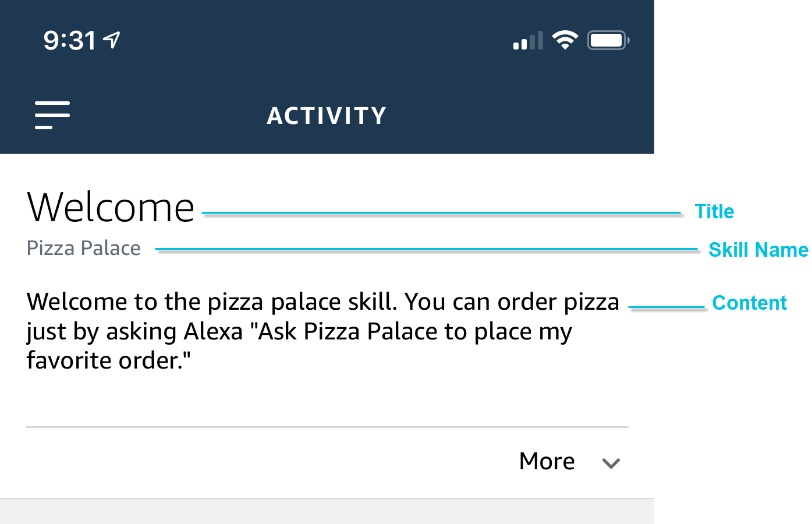
Task: Click the gray footer strip below the card
Action: coord(327,512)
